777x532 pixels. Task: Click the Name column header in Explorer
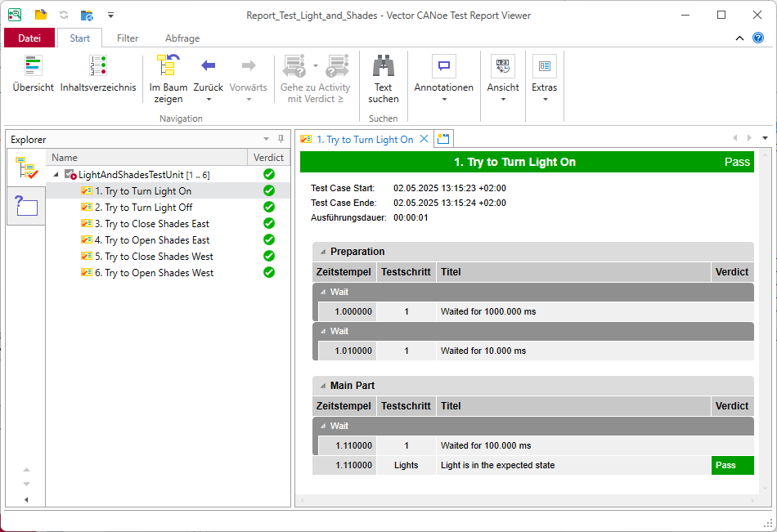[x=146, y=158]
